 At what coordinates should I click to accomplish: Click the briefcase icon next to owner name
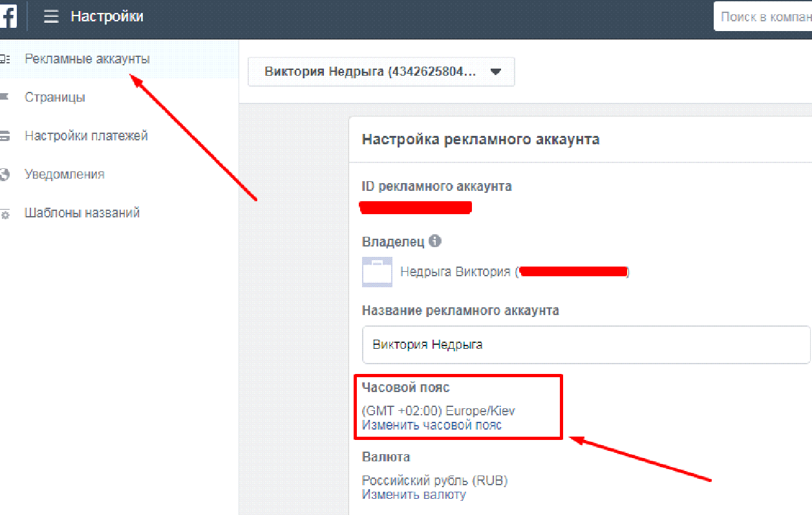click(x=377, y=272)
